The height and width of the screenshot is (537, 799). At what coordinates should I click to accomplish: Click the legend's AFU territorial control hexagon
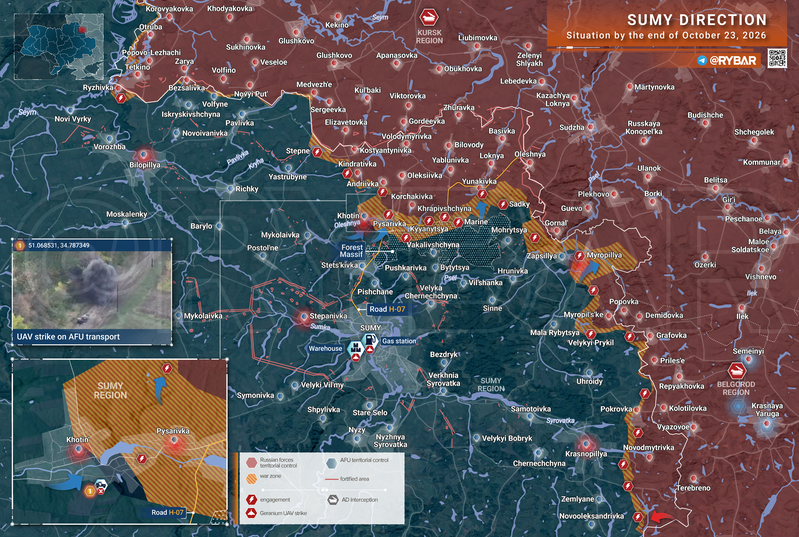tap(331, 463)
